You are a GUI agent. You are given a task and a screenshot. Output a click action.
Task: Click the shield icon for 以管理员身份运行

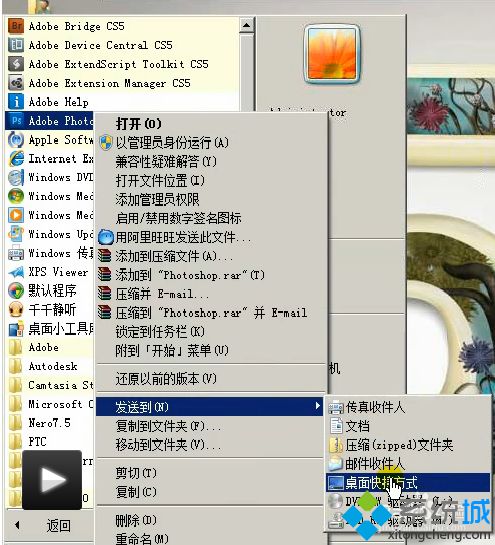click(106, 143)
